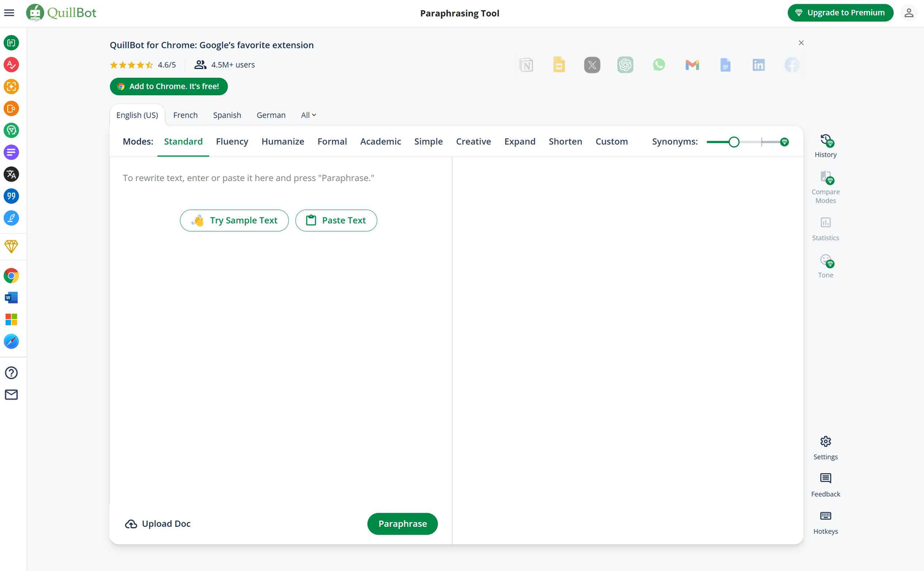This screenshot has height=571, width=924.
Task: Open Compare Modes panel
Action: [826, 187]
